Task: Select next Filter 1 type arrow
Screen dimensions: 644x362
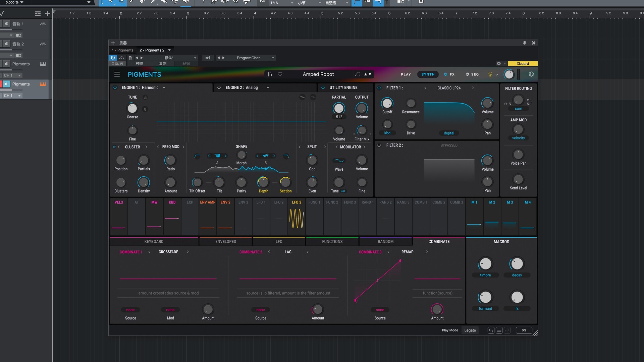Action: point(473,88)
